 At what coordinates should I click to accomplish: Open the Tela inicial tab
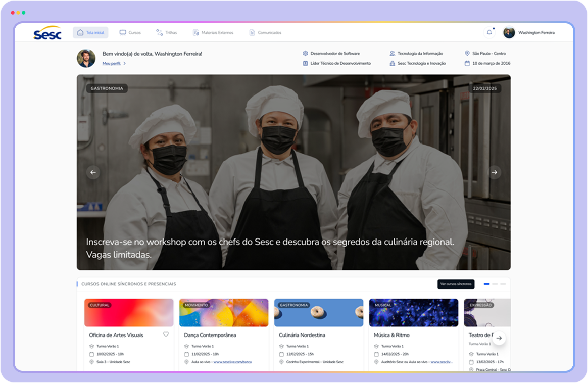point(90,33)
